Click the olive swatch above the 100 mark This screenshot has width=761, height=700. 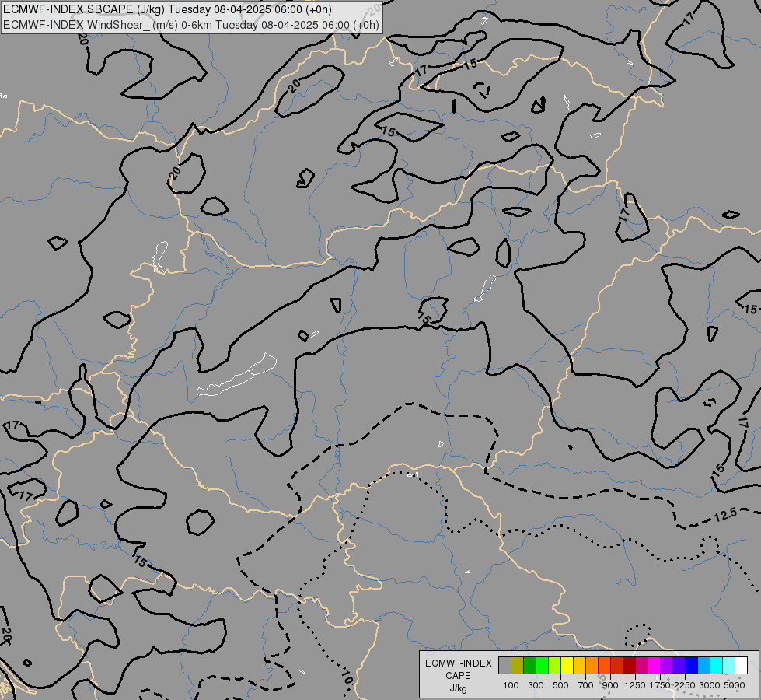pyautogui.click(x=518, y=666)
